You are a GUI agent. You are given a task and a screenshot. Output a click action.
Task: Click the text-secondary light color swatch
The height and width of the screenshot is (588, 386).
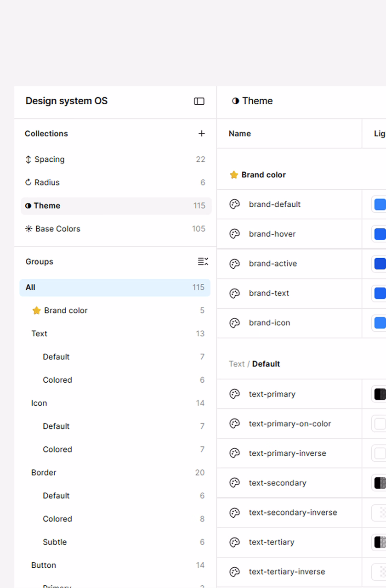click(x=380, y=483)
